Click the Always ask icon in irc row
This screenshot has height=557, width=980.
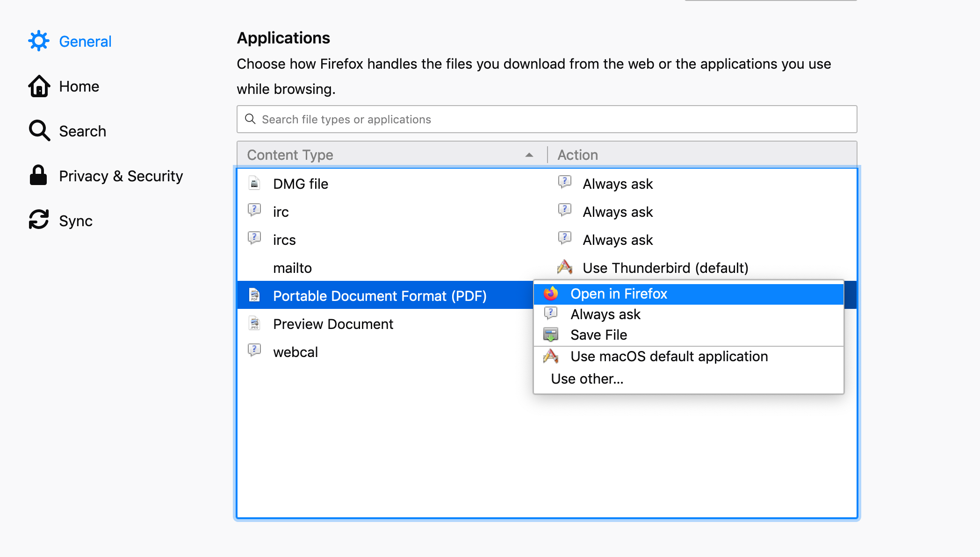tap(565, 210)
